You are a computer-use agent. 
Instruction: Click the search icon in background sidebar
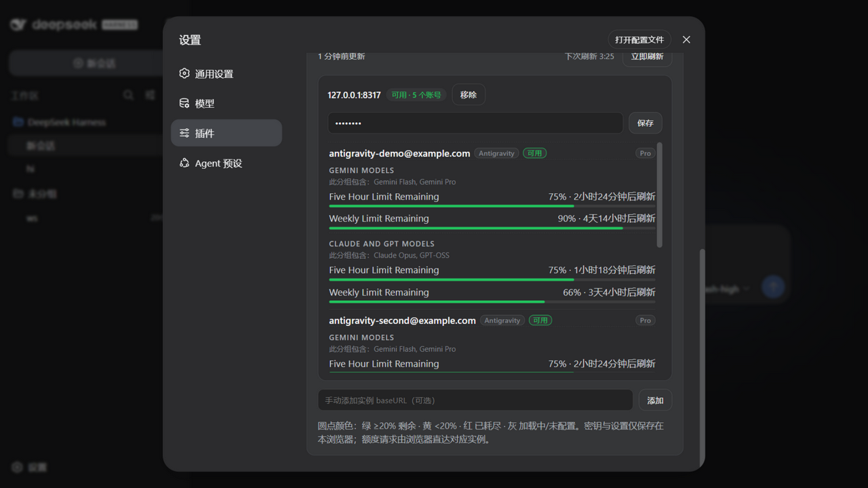[x=128, y=96]
